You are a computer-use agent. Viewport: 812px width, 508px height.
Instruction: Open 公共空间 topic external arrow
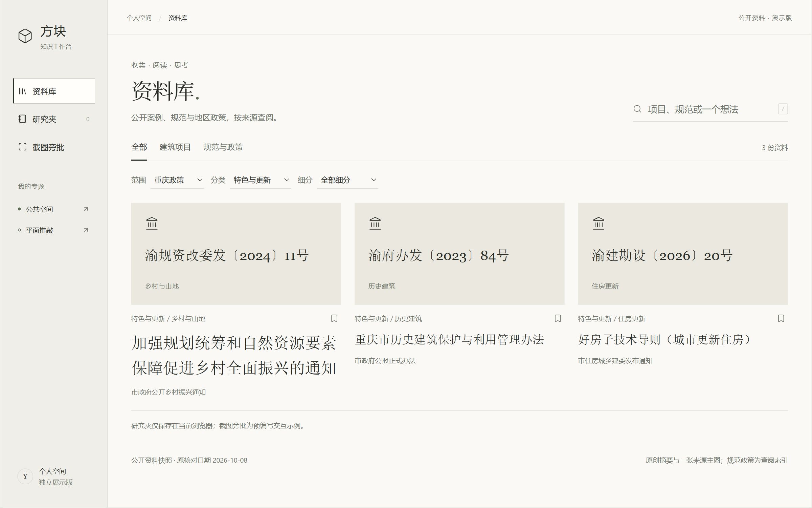(86, 209)
